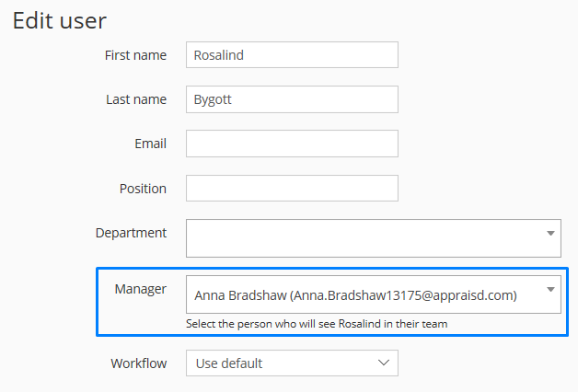The height and width of the screenshot is (392, 578).
Task: Click the 'Manager' label
Action: [141, 289]
